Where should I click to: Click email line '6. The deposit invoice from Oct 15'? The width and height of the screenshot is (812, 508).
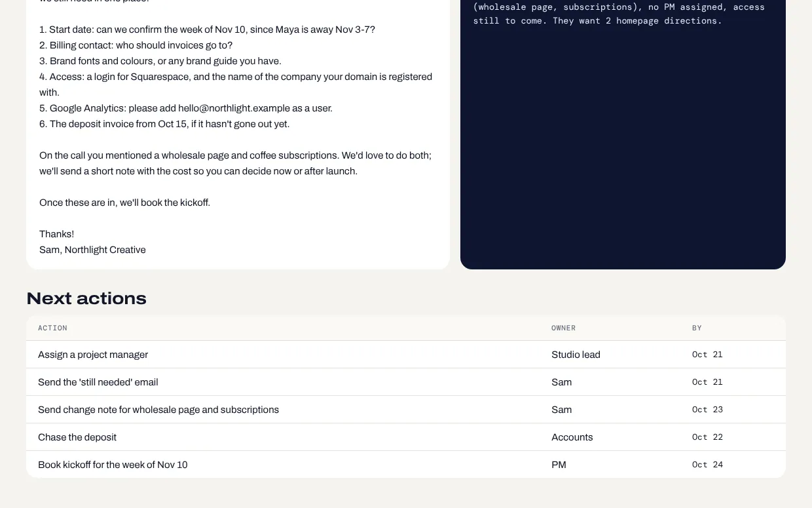(x=164, y=124)
